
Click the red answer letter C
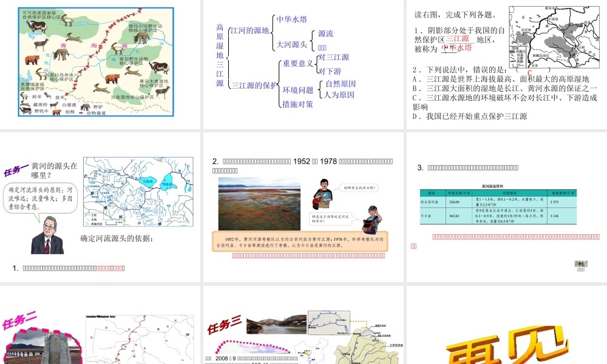point(529,73)
